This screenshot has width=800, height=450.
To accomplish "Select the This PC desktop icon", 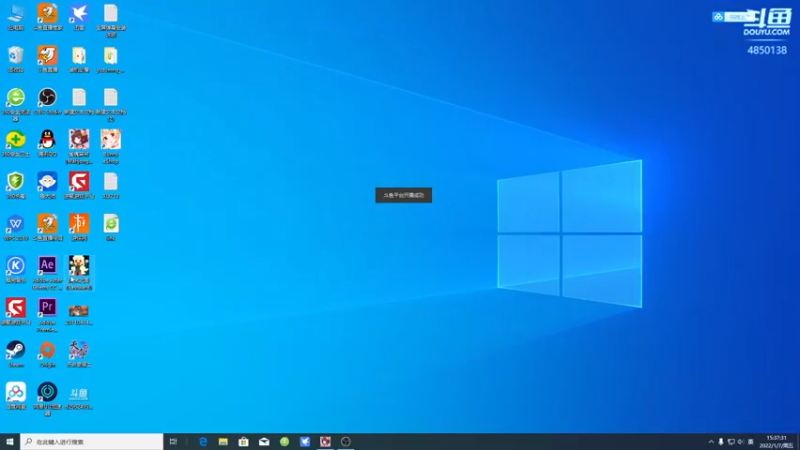I will [16, 17].
